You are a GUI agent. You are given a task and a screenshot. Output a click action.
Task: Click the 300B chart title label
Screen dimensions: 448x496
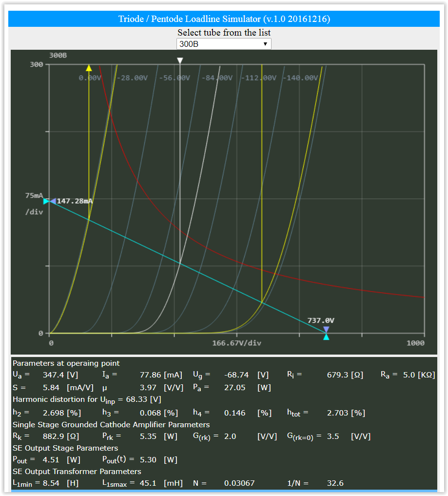(x=58, y=56)
